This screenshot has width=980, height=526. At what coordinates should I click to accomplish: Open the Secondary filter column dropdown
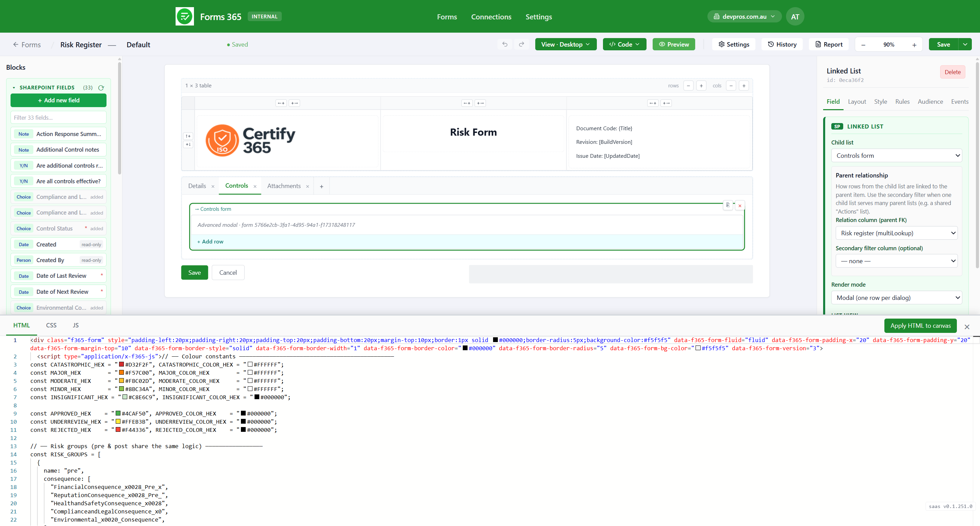tap(896, 261)
